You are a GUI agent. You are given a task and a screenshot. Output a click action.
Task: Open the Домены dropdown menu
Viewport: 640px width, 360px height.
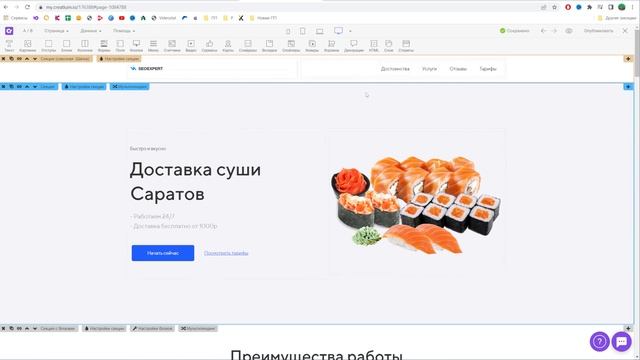pos(91,31)
